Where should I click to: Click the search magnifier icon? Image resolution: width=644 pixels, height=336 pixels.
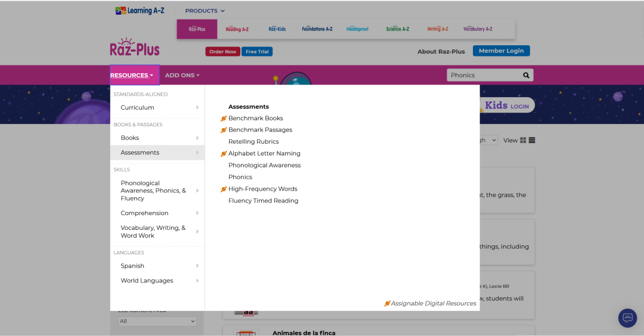point(526,75)
